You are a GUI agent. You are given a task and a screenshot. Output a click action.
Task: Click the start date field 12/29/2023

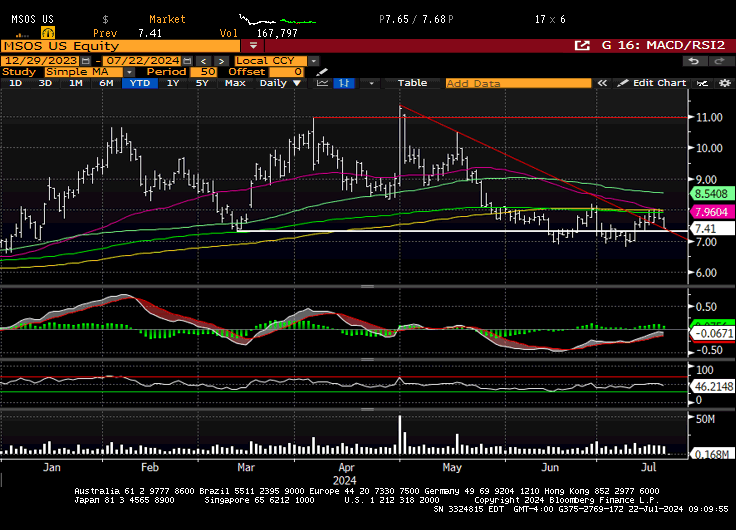(41, 61)
